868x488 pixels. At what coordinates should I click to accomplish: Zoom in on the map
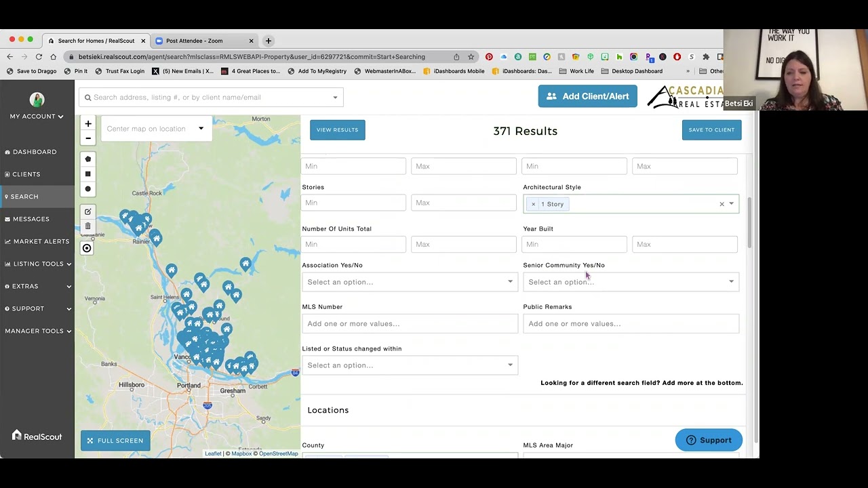[87, 123]
